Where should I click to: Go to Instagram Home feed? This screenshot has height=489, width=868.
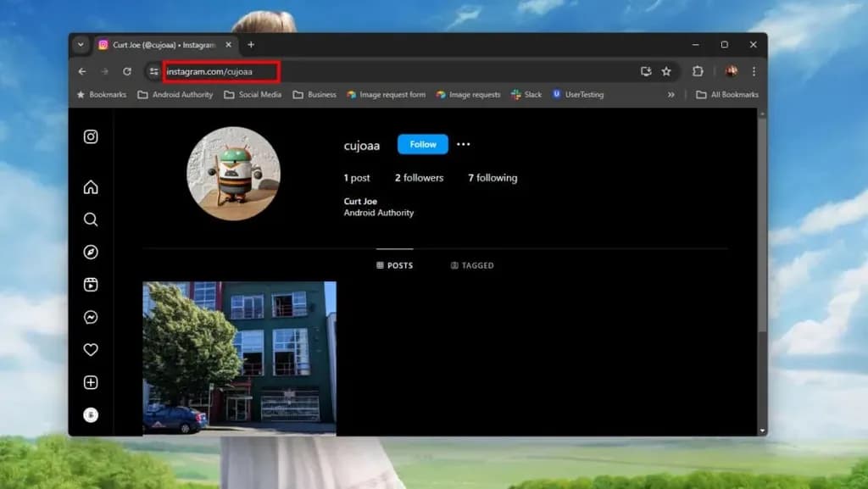point(91,187)
